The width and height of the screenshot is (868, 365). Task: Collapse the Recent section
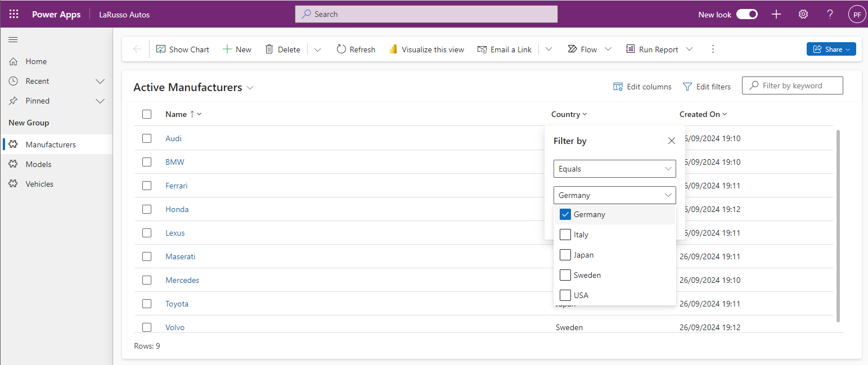(x=100, y=80)
